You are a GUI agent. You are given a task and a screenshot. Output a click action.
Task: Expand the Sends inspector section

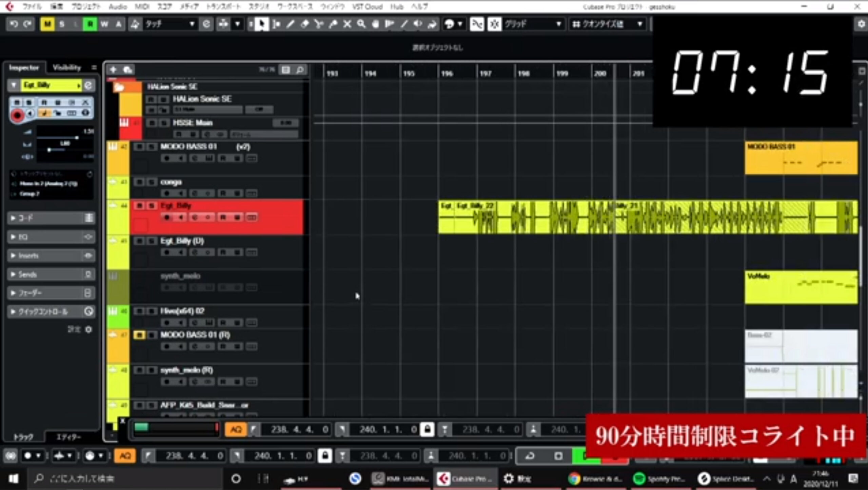[x=51, y=274]
